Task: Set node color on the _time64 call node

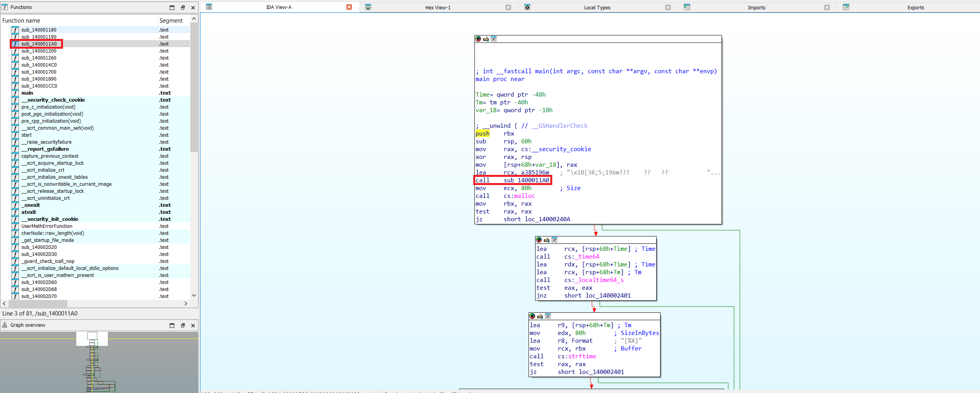Action: (539, 240)
